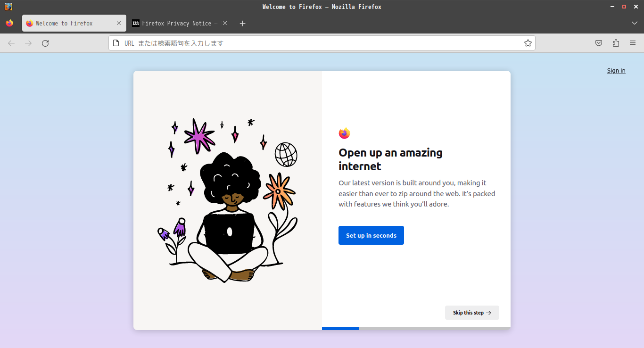
Task: Close the Firefox window
Action: point(636,7)
